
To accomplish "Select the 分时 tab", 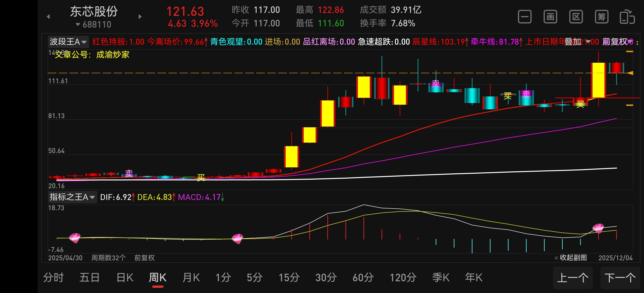I will coord(53,277).
